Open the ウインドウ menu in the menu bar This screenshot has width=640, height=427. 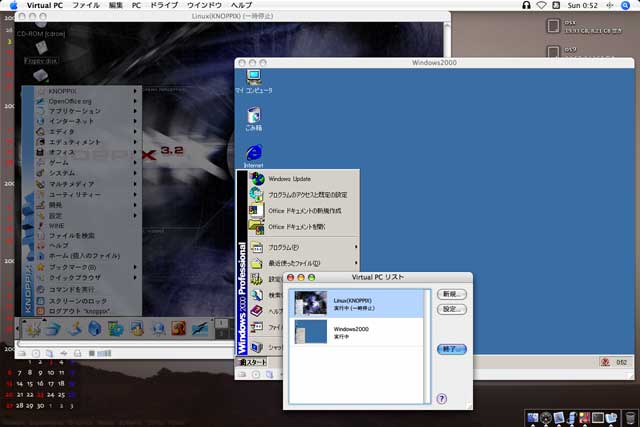[x=204, y=5]
